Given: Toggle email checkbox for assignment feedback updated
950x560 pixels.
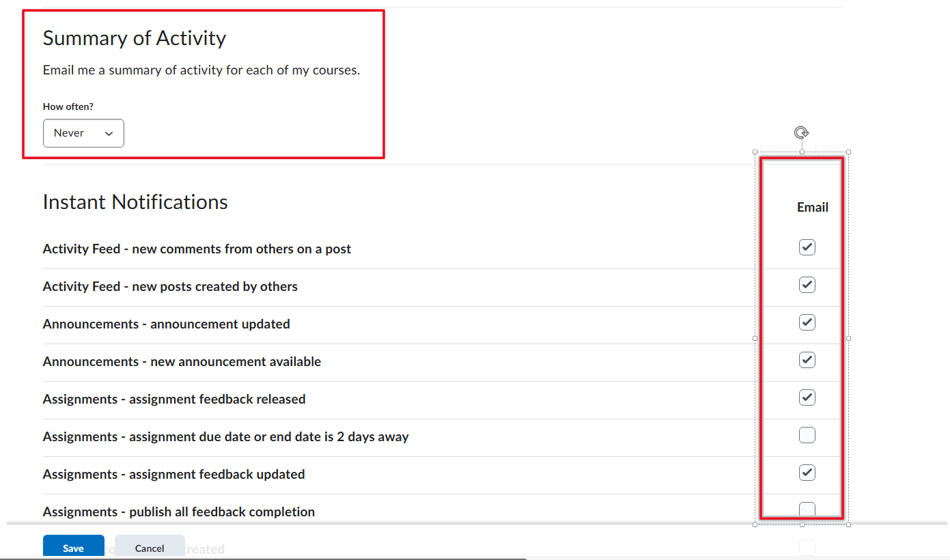Looking at the screenshot, I should (807, 473).
